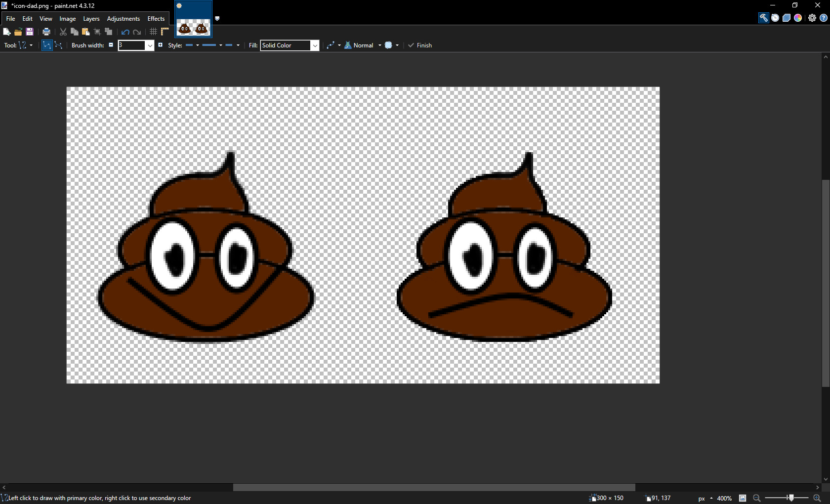Open Help via the question mark icon
Viewport: 830px width, 504px height.
click(824, 18)
